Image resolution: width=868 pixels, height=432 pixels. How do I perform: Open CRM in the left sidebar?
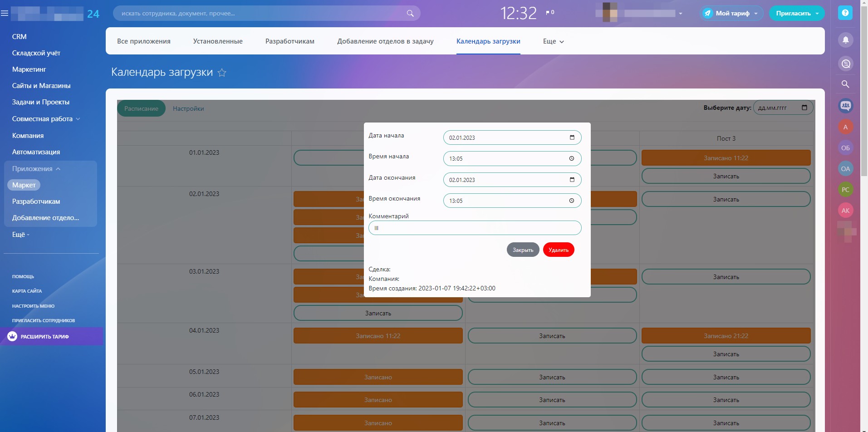click(x=19, y=37)
